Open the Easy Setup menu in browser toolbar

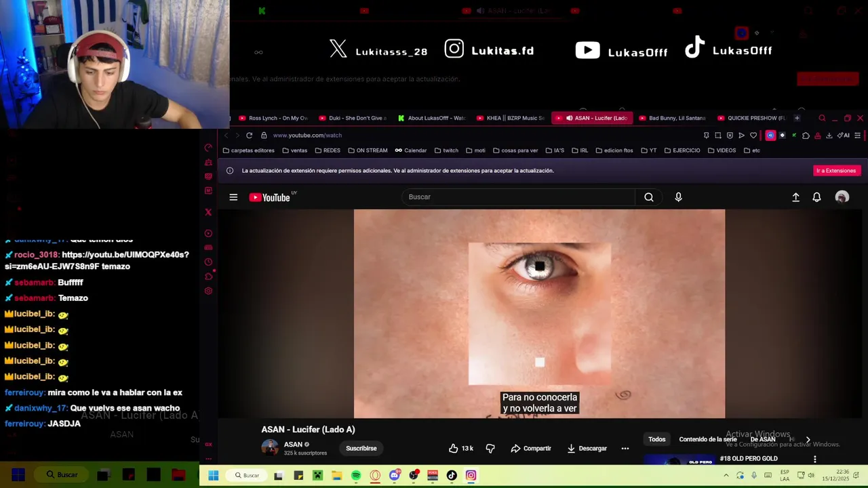pos(857,136)
